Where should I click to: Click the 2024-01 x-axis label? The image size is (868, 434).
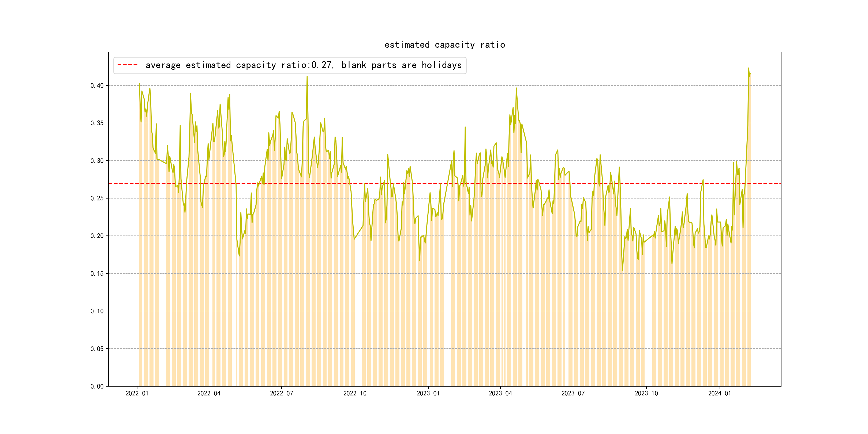719,393
